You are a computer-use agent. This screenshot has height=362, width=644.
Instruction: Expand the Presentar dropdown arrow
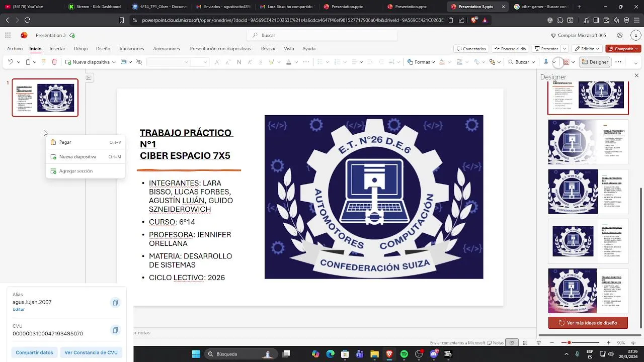[x=565, y=49]
